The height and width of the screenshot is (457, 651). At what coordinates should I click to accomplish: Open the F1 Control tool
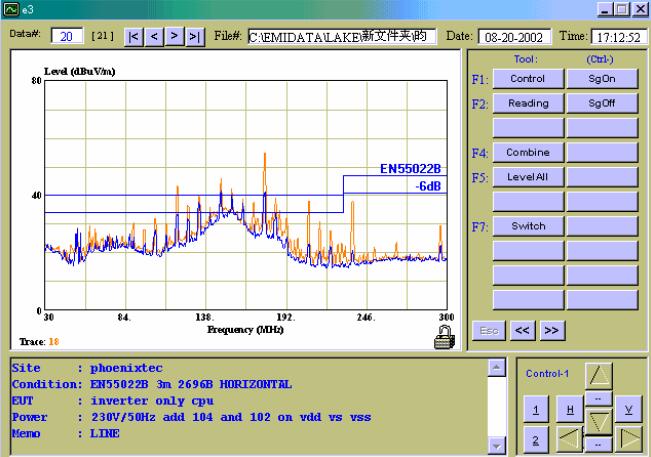tap(528, 79)
